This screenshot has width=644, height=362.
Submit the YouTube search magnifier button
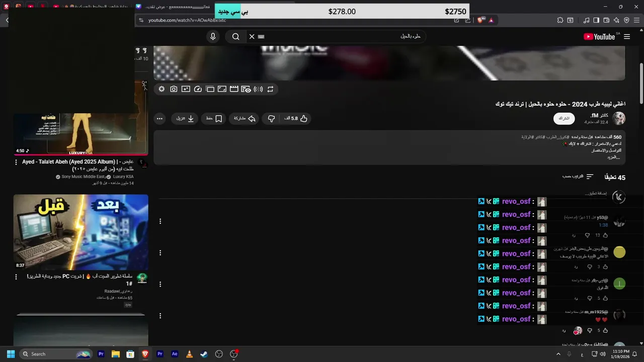tap(235, 36)
